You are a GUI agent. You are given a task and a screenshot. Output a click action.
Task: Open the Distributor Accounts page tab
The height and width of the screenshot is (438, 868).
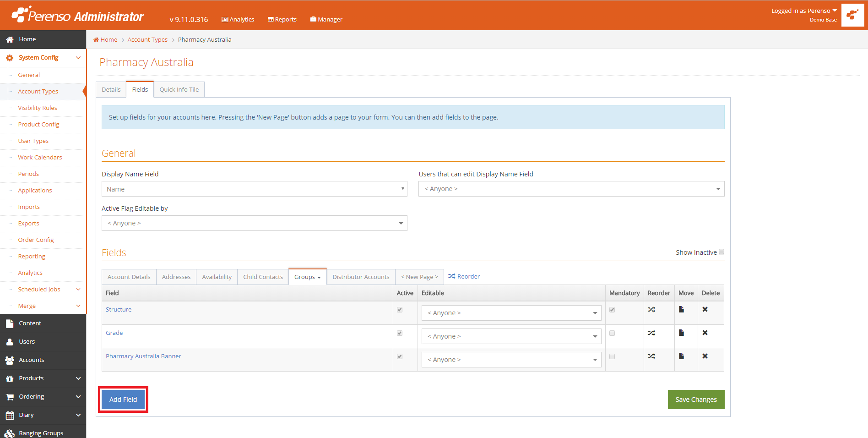[361, 277]
